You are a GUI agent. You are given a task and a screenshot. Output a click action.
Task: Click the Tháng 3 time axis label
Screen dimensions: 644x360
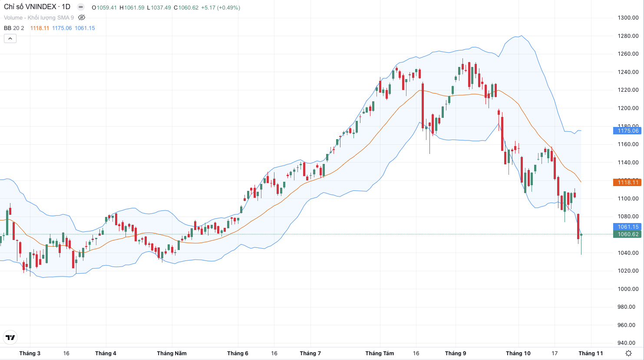pos(30,353)
